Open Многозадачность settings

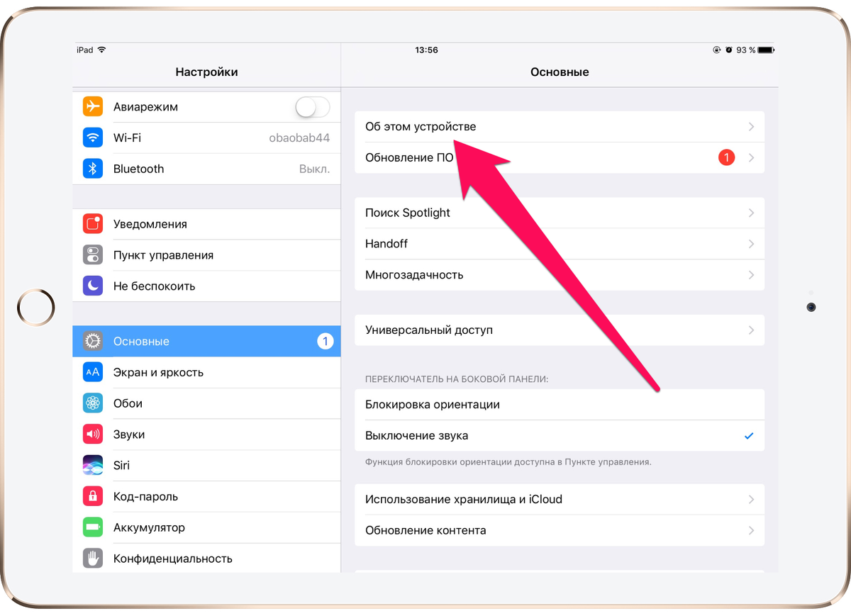point(560,275)
